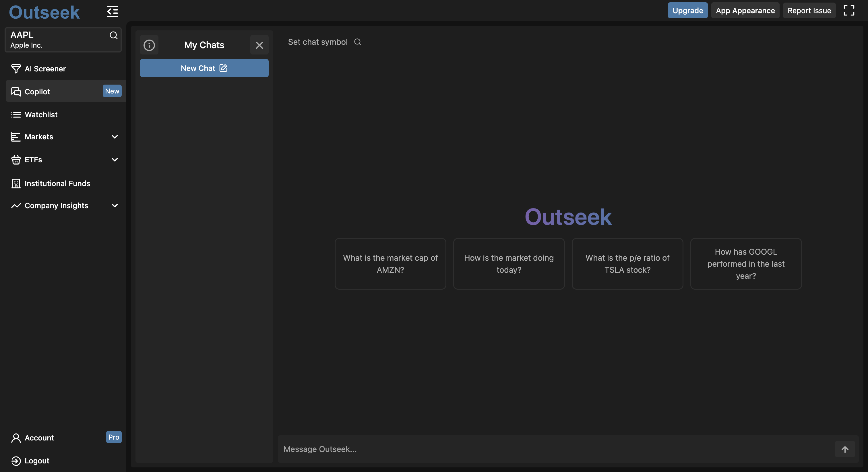The image size is (868, 472).
Task: Click the search icon in the AAPL box
Action: tap(114, 35)
